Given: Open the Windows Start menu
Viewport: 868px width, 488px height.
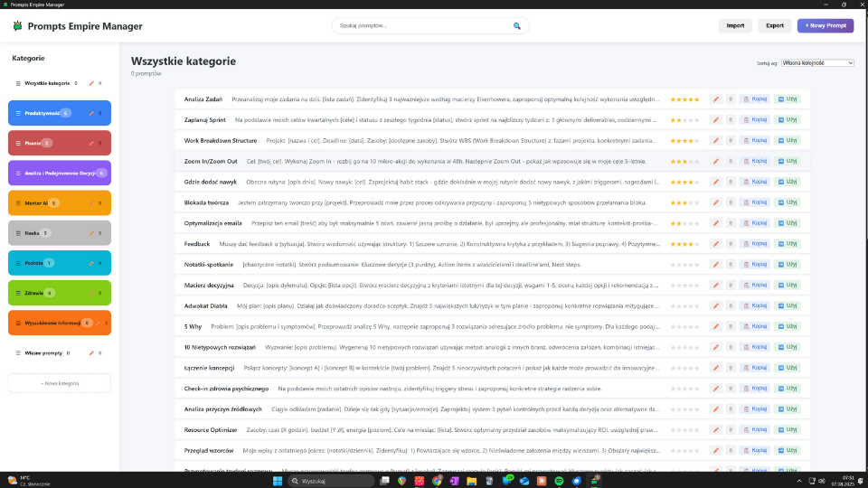Looking at the screenshot, I should (278, 482).
